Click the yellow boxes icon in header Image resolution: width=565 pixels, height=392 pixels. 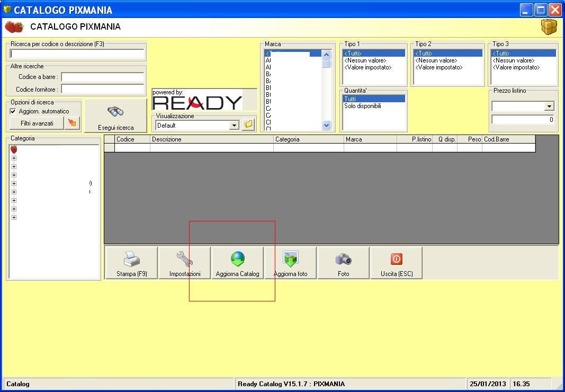(x=549, y=26)
